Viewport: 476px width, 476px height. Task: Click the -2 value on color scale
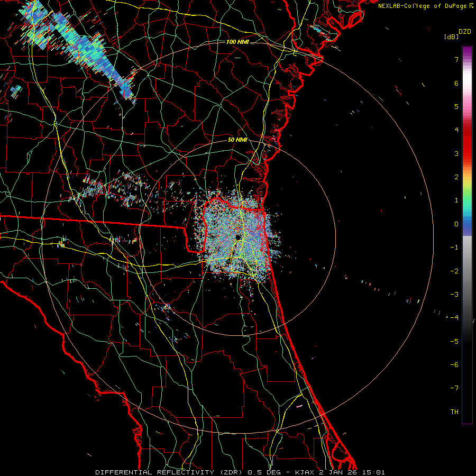tap(454, 271)
